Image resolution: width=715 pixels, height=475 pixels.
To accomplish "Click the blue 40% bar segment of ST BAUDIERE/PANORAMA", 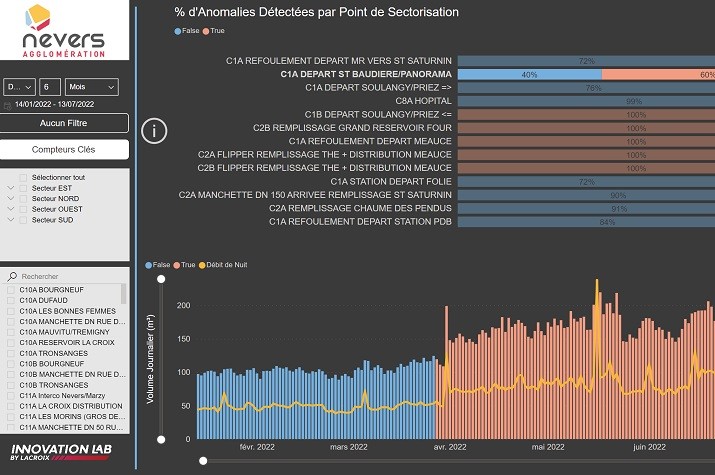I will [530, 74].
